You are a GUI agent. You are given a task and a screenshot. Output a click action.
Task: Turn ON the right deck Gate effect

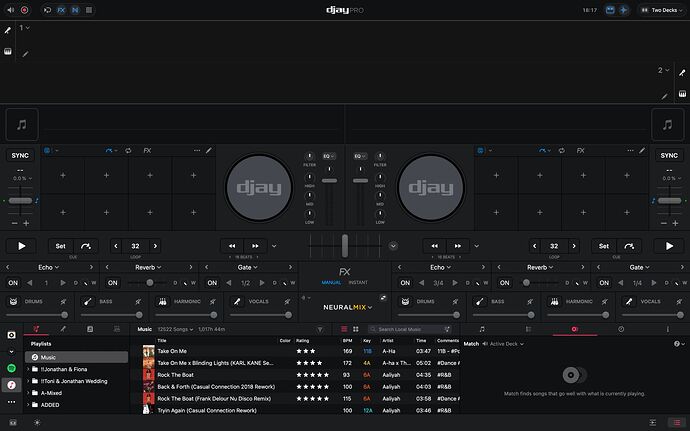coord(604,283)
